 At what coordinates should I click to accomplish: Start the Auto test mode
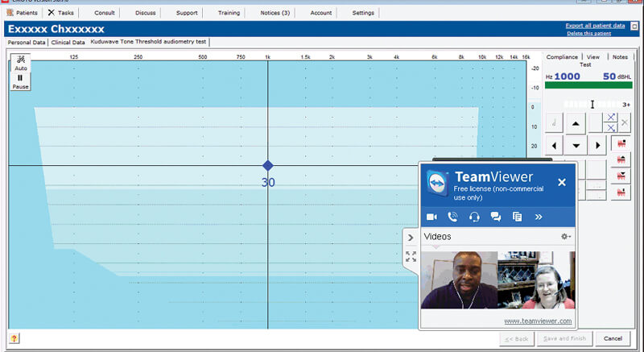(20, 62)
